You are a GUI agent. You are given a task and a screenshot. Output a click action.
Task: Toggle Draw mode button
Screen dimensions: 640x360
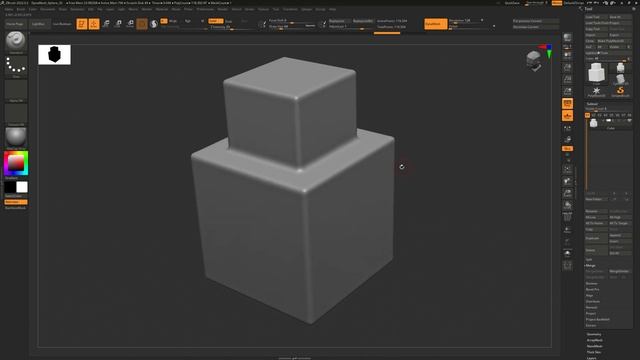(94, 24)
